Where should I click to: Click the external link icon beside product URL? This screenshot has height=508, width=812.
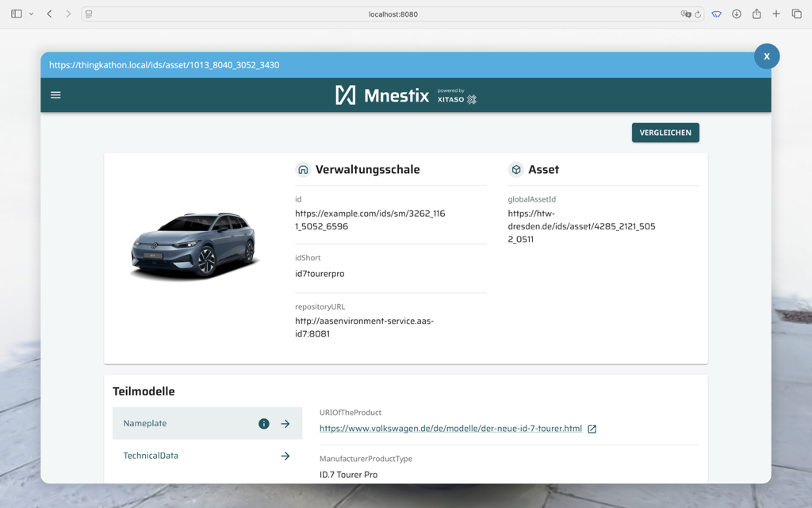click(592, 429)
